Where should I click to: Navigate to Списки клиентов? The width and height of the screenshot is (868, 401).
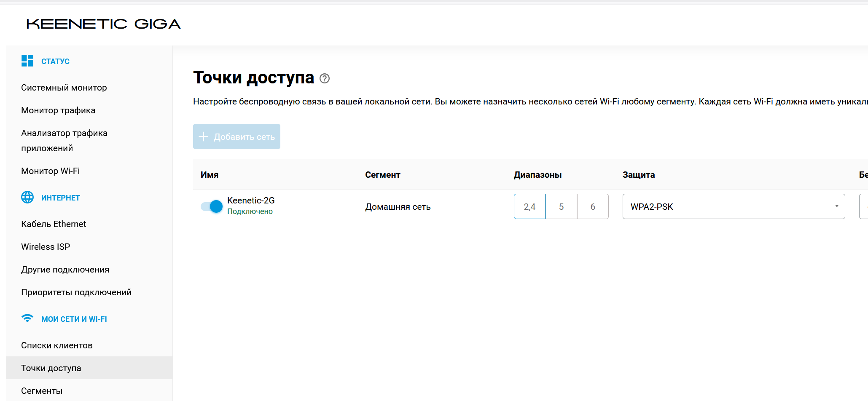click(57, 345)
